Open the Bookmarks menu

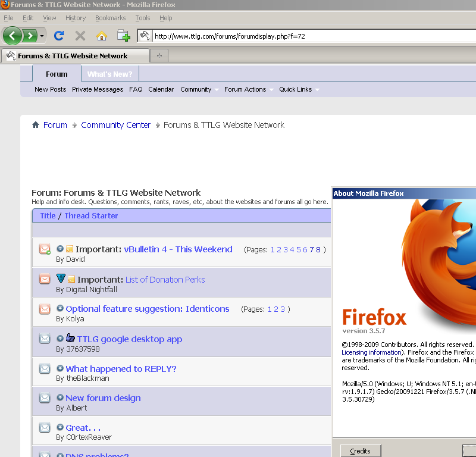pyautogui.click(x=111, y=18)
